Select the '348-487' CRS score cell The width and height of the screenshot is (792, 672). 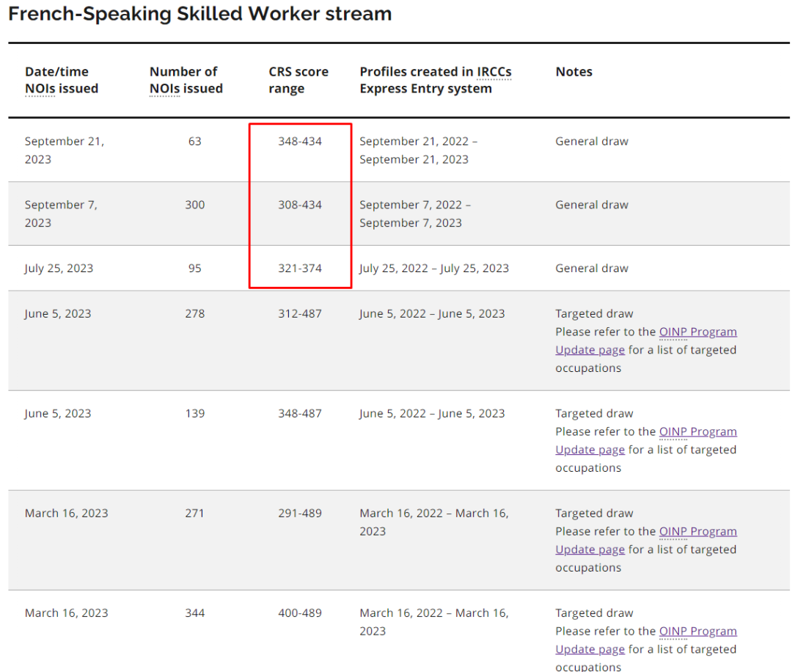[300, 414]
